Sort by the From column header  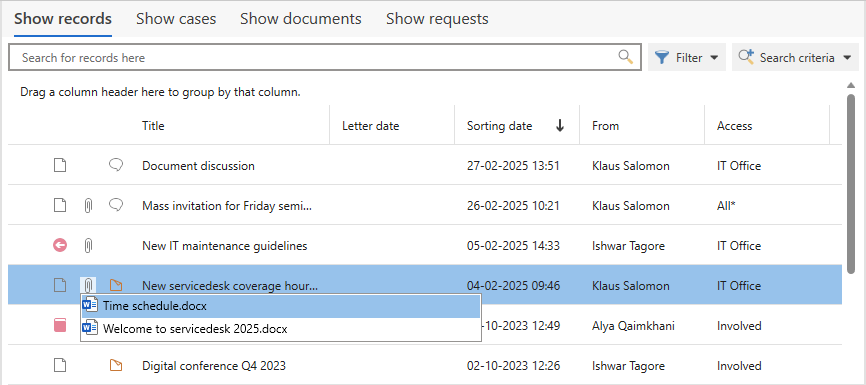point(605,125)
